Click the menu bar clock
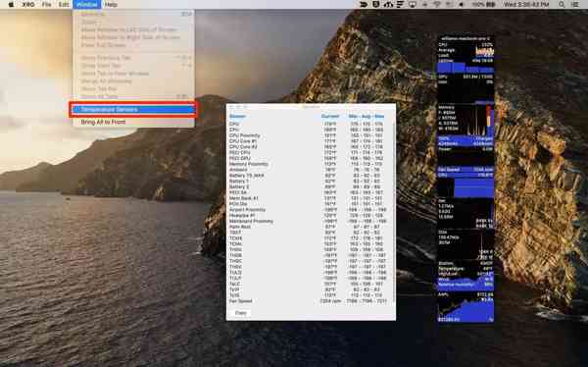Viewport: 588px width, 367px height. [x=526, y=5]
